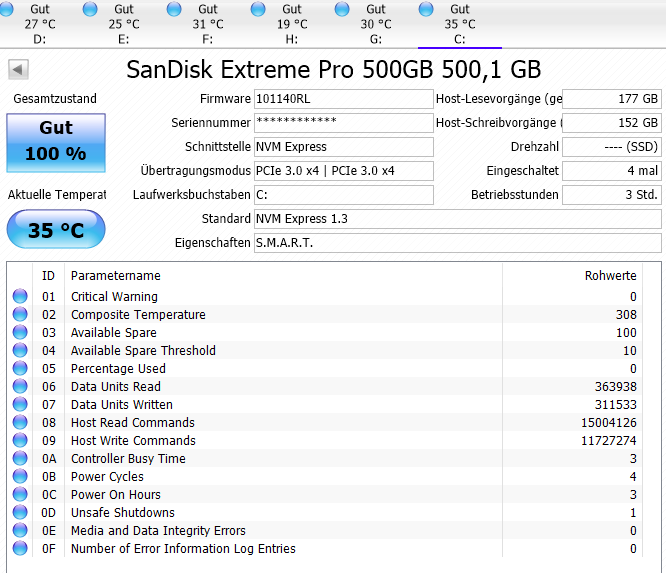The image size is (666, 573).
Task: Click the Data Units Read value 363938
Action: tap(615, 387)
